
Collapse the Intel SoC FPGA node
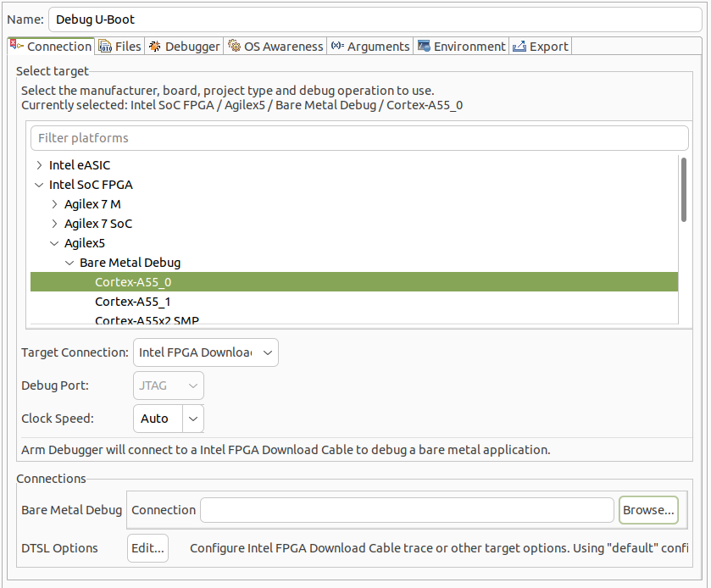click(x=39, y=185)
